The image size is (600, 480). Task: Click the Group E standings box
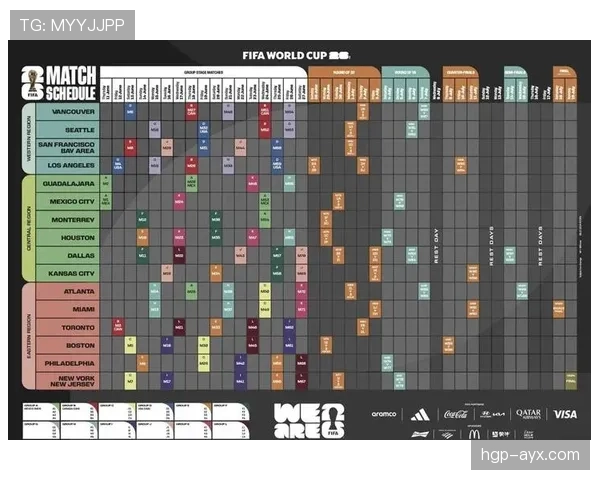tap(193, 412)
